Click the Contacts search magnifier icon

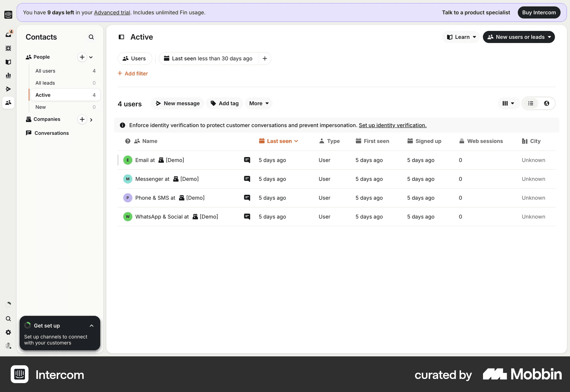pos(91,37)
